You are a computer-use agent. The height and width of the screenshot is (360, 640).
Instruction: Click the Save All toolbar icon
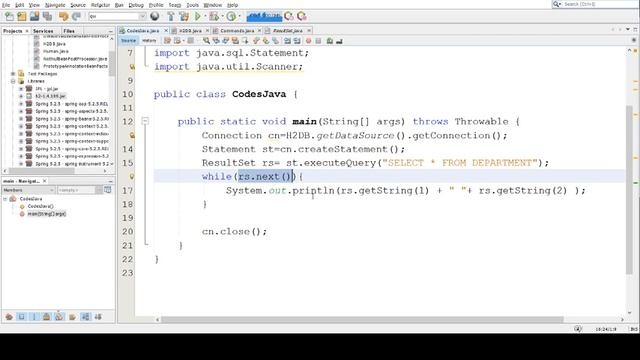pos(47,16)
